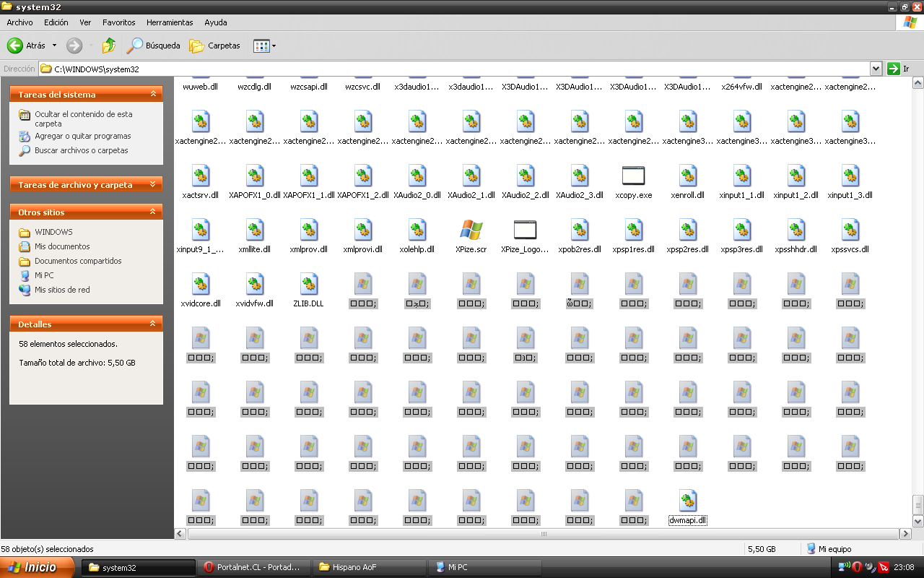Click the horizontal scrollbar right arrow
The width and height of the screenshot is (924, 578).
coord(905,534)
